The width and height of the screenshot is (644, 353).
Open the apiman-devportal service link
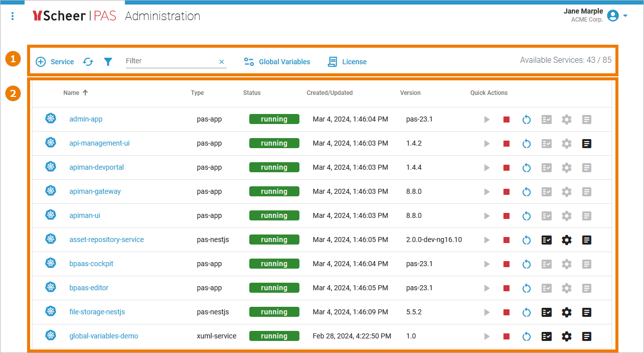96,167
